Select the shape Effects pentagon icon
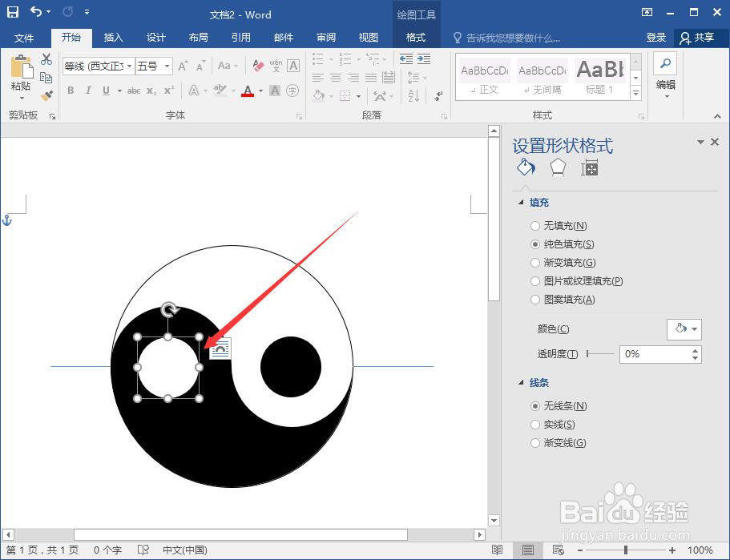This screenshot has width=730, height=560. coord(558,167)
